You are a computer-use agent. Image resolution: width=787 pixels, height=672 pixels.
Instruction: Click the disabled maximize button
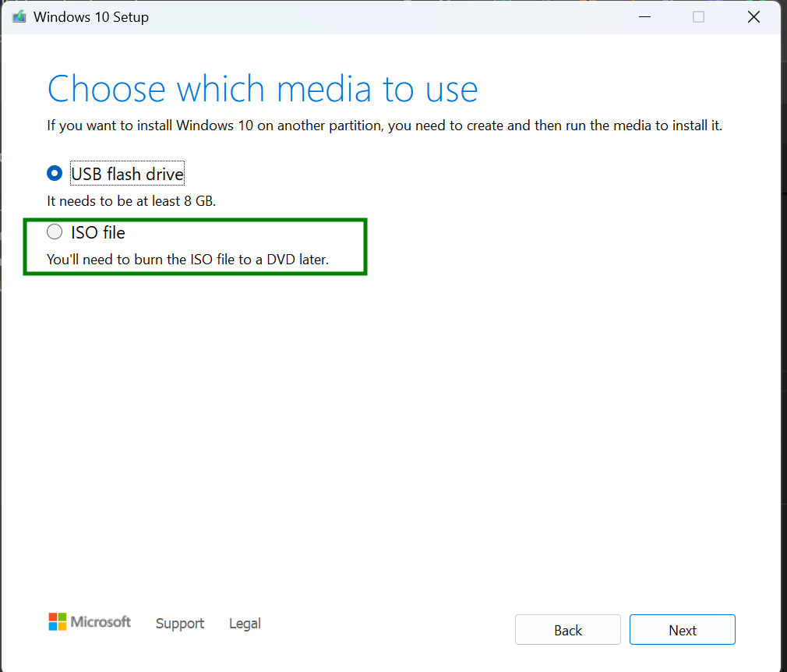pyautogui.click(x=698, y=17)
